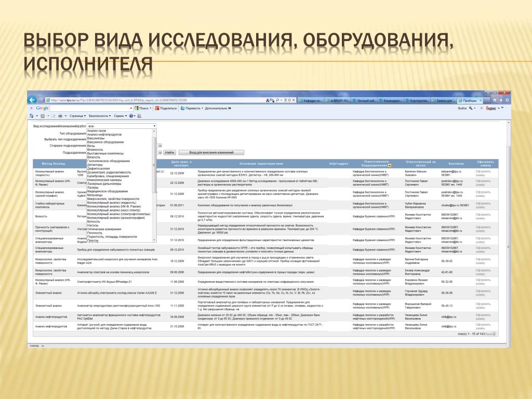Open the Безопасность dropdown menu
Image resolution: width=532 pixels, height=399 pixels.
pos(100,116)
